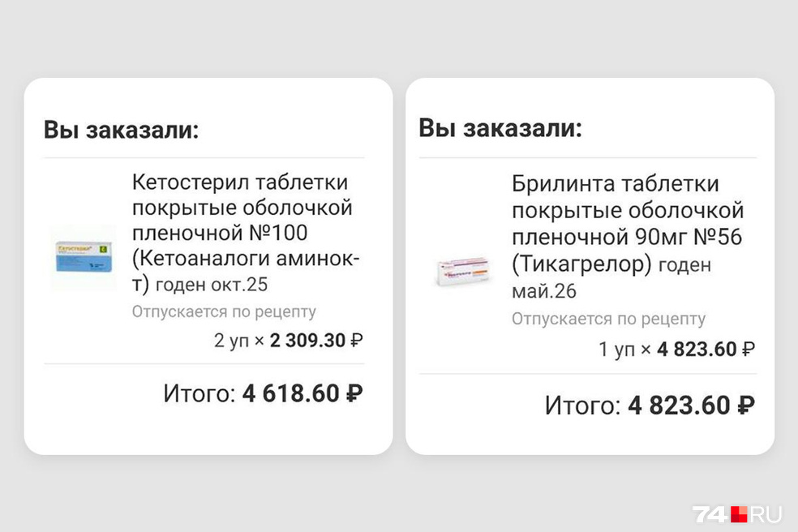Click "Отпускается по рецепту" under Брилинта
Image resolution: width=798 pixels, height=532 pixels.
tap(608, 319)
